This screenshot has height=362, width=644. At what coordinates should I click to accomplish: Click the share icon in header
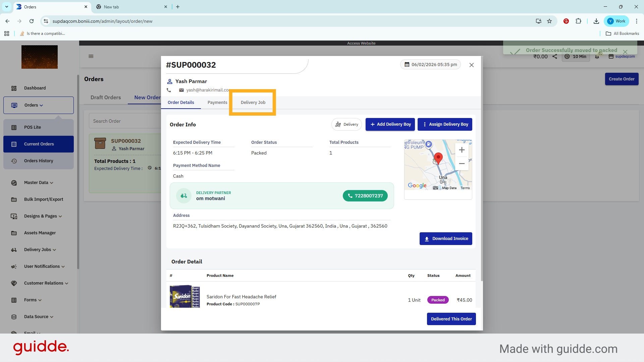pyautogui.click(x=555, y=57)
